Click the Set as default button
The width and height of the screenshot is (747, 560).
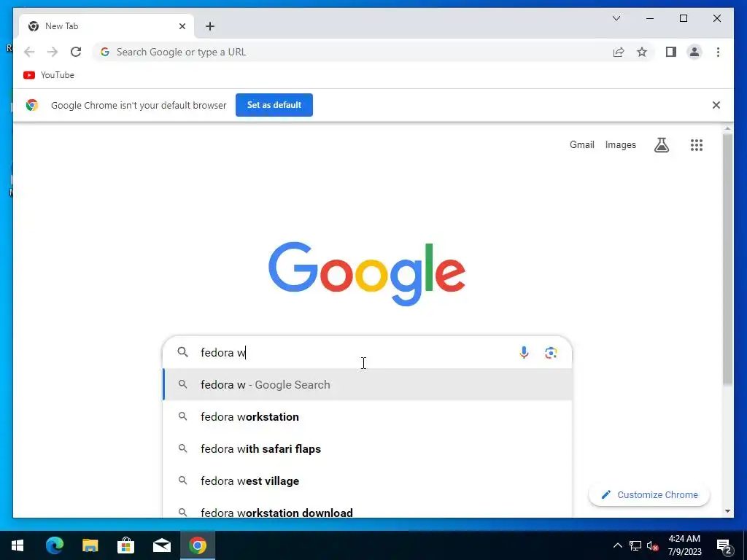pos(274,105)
